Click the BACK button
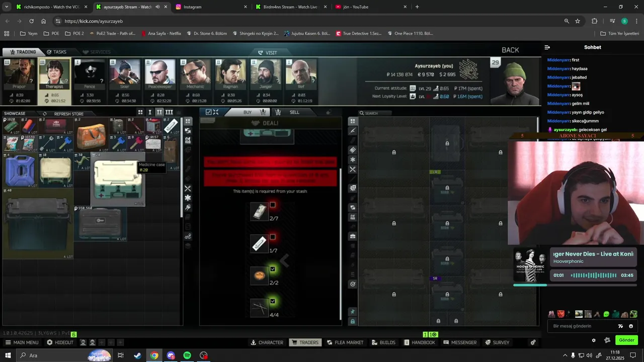 point(510,50)
